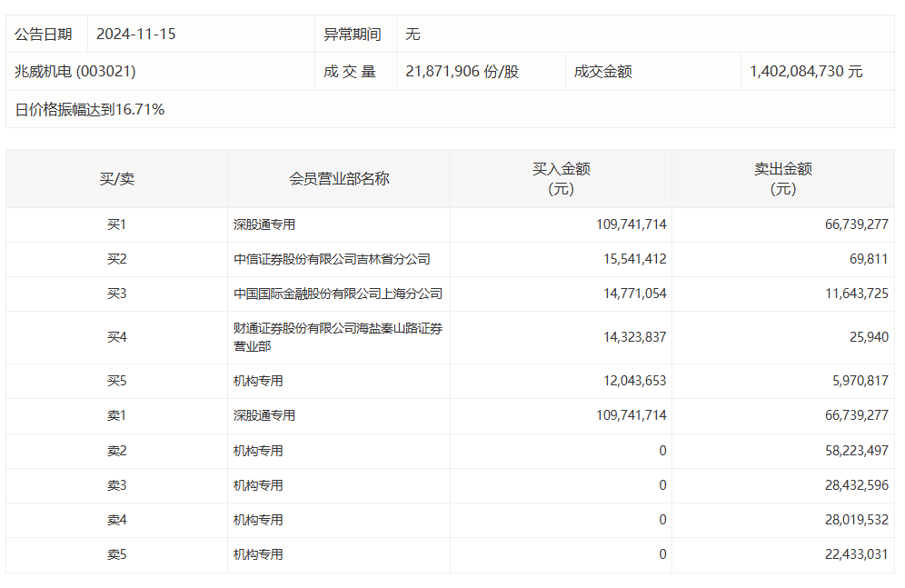Select buy amount 14,771,054
905x588 pixels.
pos(635,294)
